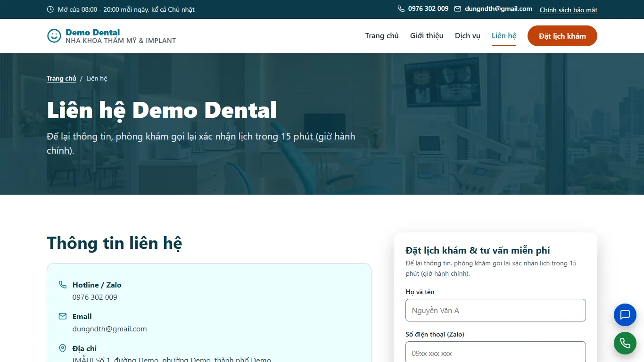Open the Dịch vụ menu item
644x362 pixels.
468,36
